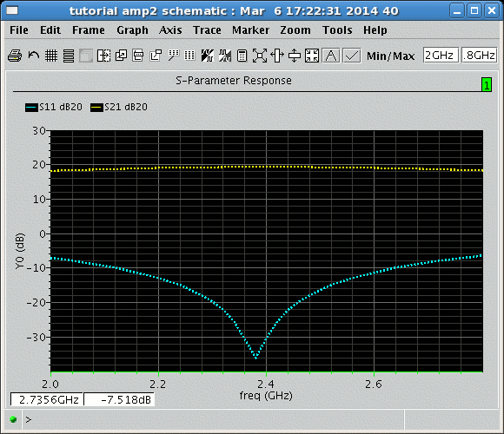
Task: Click the horizontal zoom X-axis icon
Action: tap(277, 56)
